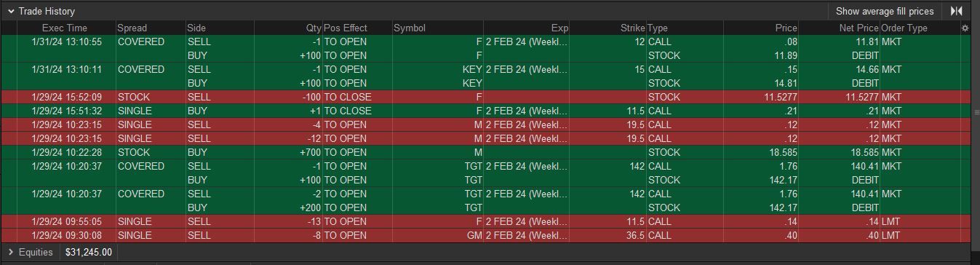Click the GM symbol cell
Screen dimensions: 980x265
(437, 236)
